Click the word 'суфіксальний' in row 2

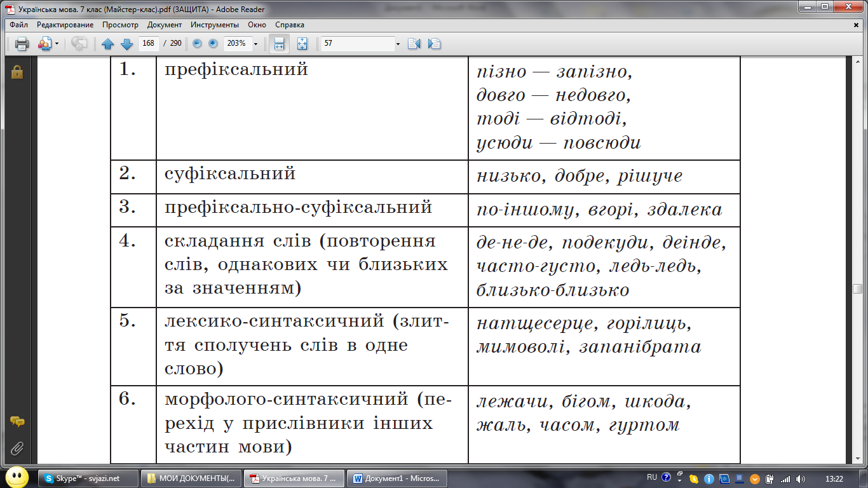click(x=230, y=173)
